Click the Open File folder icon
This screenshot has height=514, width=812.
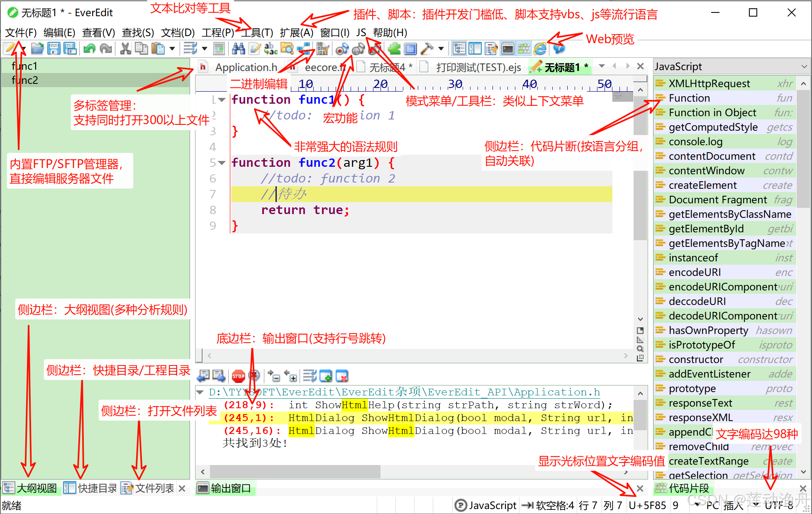[x=37, y=49]
